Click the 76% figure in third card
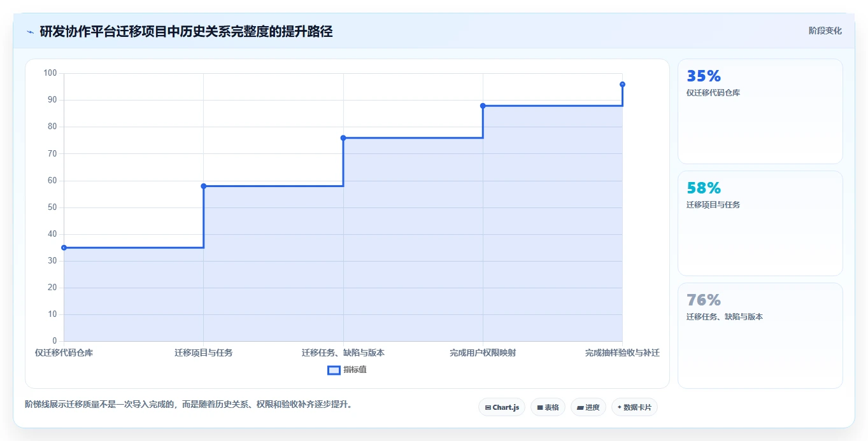This screenshot has height=441, width=868. tap(704, 300)
